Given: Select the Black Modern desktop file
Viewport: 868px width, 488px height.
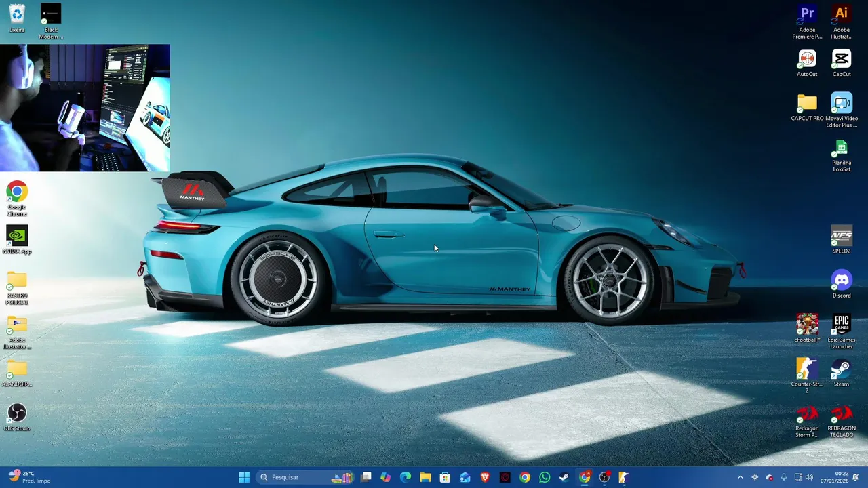Looking at the screenshot, I should click(51, 21).
